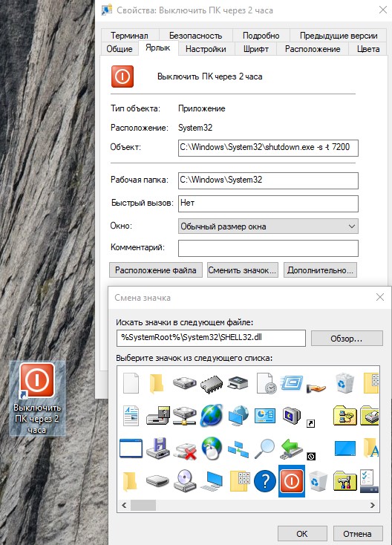Choose the magnifying glass search icon

click(265, 448)
